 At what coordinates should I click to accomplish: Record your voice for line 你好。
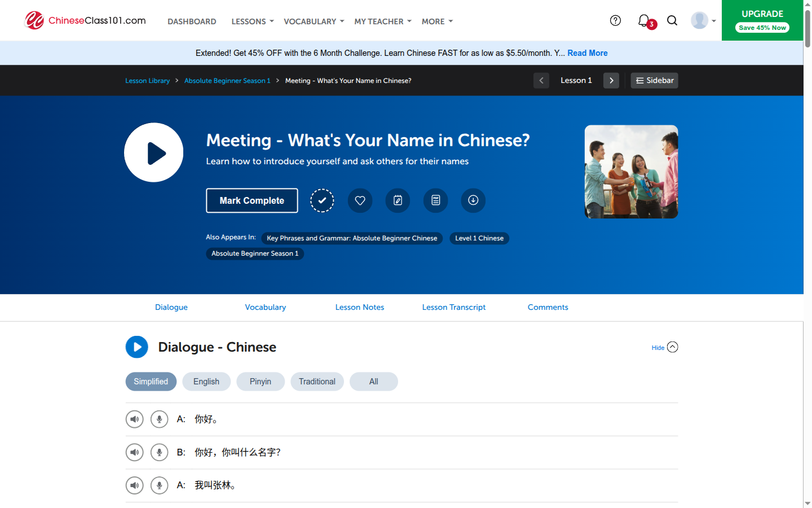159,419
